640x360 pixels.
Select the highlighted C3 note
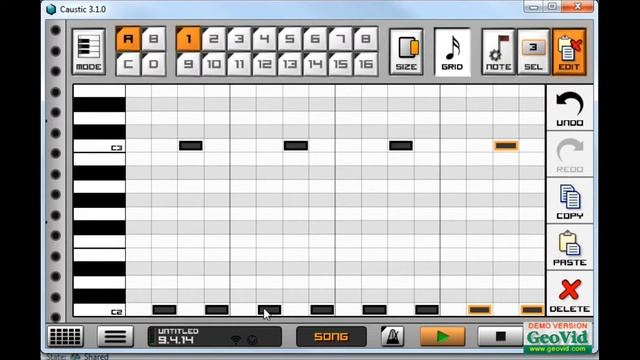506,145
